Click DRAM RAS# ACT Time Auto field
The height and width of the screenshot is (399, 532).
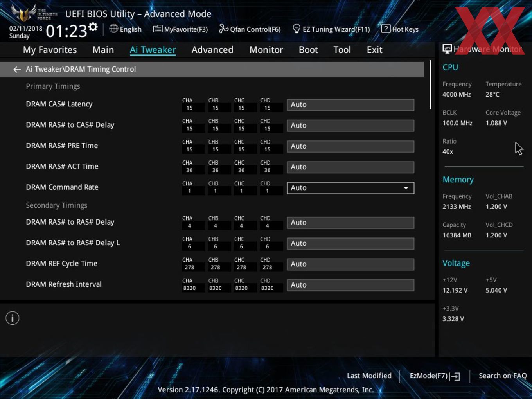(350, 167)
